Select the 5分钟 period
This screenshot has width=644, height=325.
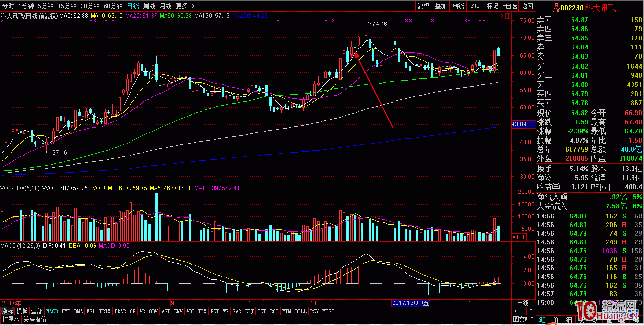[x=46, y=6]
